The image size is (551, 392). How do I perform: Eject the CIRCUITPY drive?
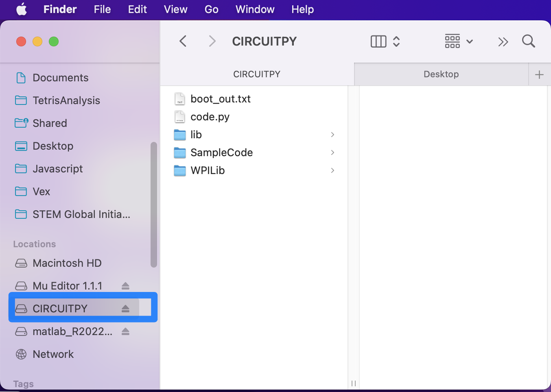(125, 309)
